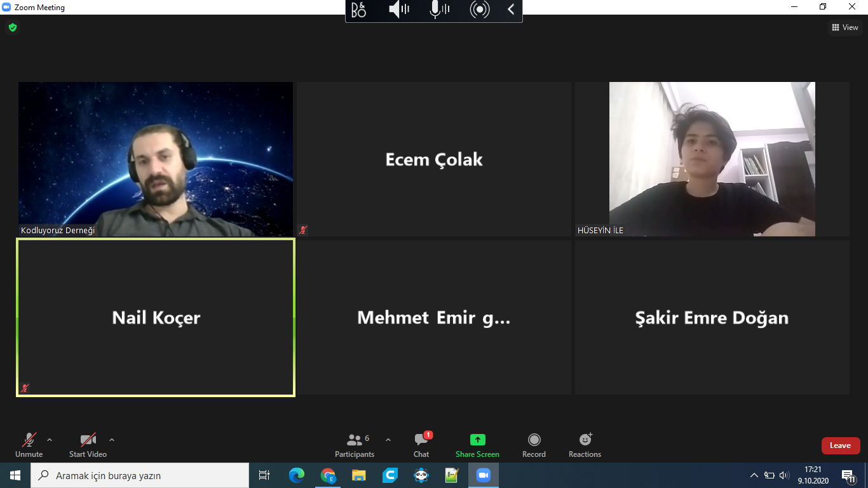This screenshot has height=488, width=868.
Task: Click the Zoom Meeting window title
Action: point(39,8)
